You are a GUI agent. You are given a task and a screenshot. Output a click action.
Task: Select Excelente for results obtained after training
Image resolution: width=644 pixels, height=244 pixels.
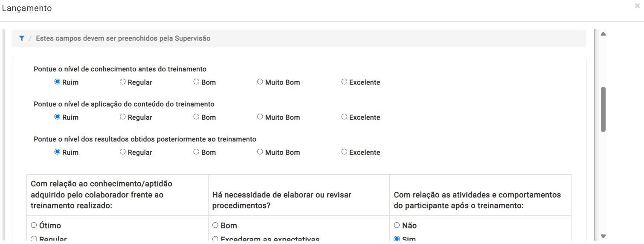344,152
